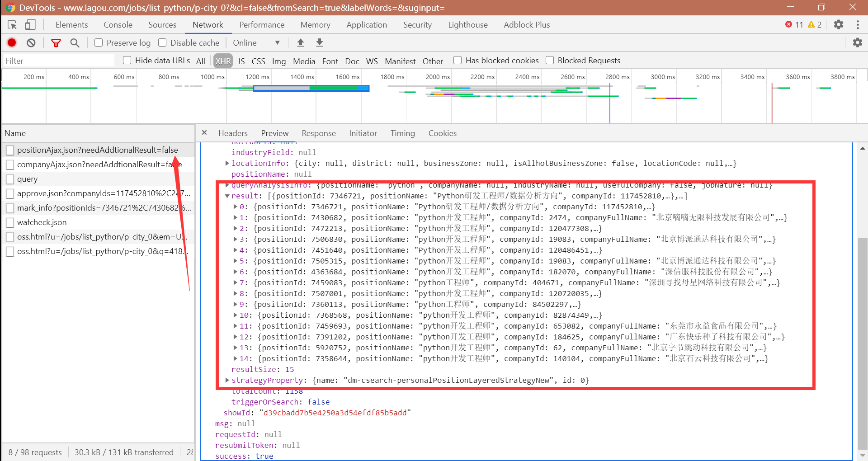
Task: Open the Application panel
Action: [367, 25]
